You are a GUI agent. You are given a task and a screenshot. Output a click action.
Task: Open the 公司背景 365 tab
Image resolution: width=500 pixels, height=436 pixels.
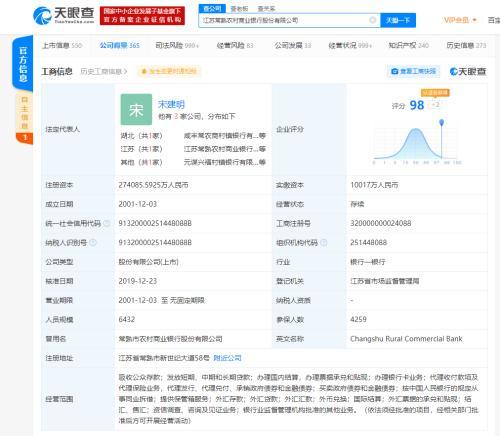(119, 45)
